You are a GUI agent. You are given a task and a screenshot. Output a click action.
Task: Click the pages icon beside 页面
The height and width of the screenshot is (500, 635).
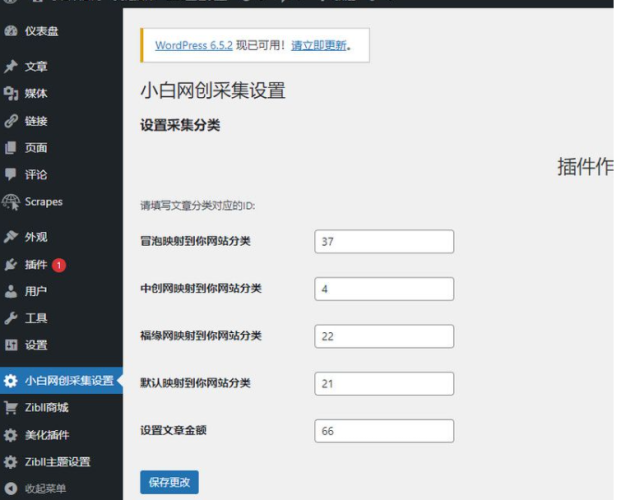coord(11,148)
